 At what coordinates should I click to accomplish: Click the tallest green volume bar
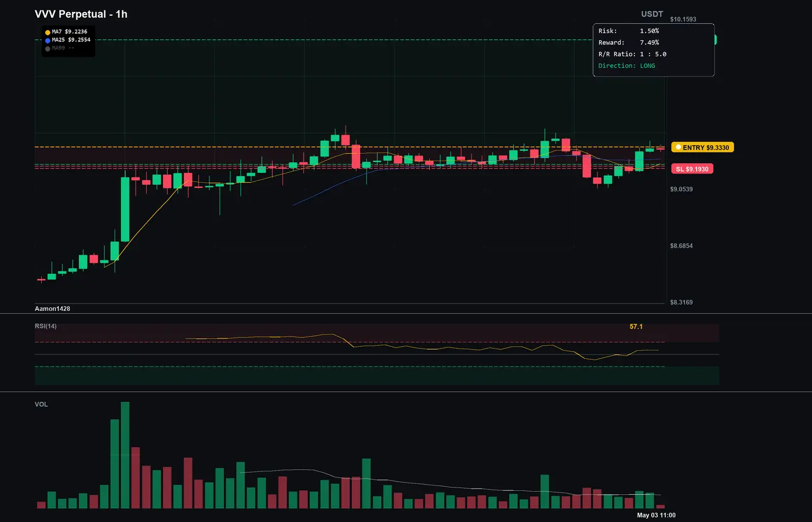click(x=125, y=455)
